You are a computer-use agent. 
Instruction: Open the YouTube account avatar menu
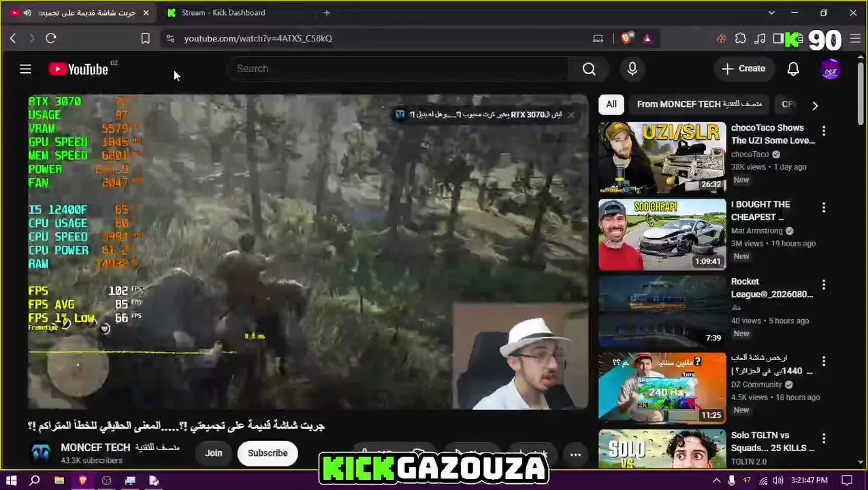pyautogui.click(x=831, y=69)
